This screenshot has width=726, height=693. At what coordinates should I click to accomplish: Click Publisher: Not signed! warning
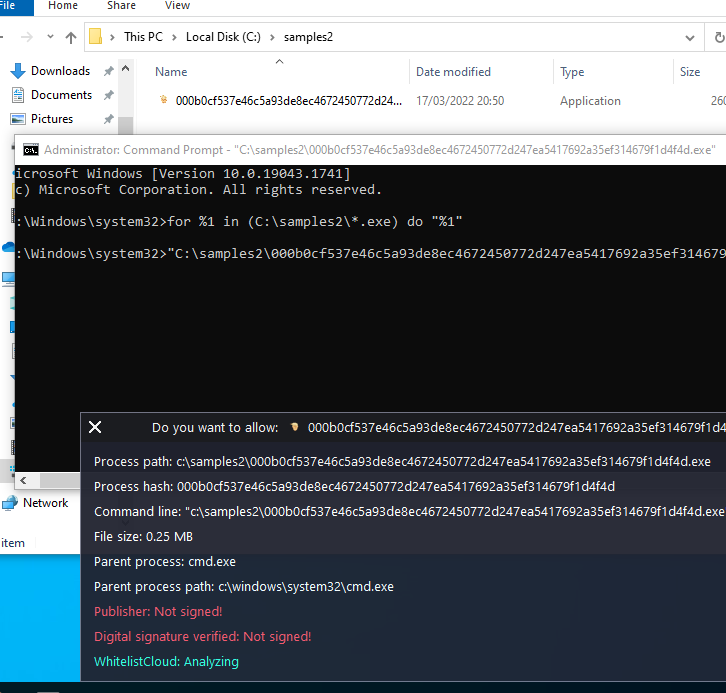pos(158,612)
